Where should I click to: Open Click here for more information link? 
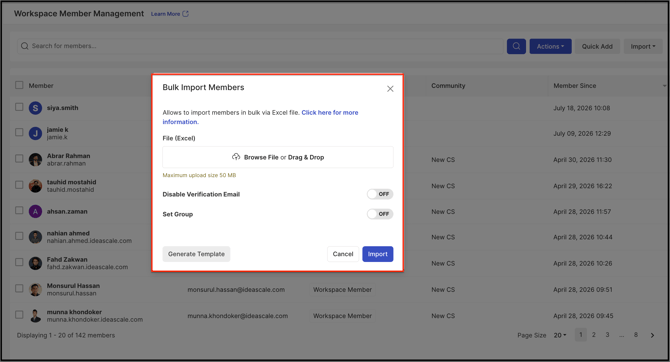260,117
